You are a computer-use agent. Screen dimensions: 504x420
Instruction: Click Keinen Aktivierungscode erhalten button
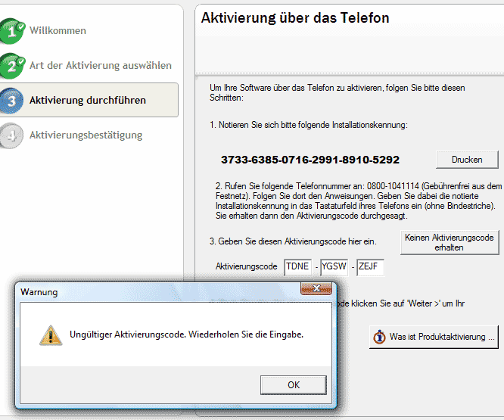pos(450,243)
